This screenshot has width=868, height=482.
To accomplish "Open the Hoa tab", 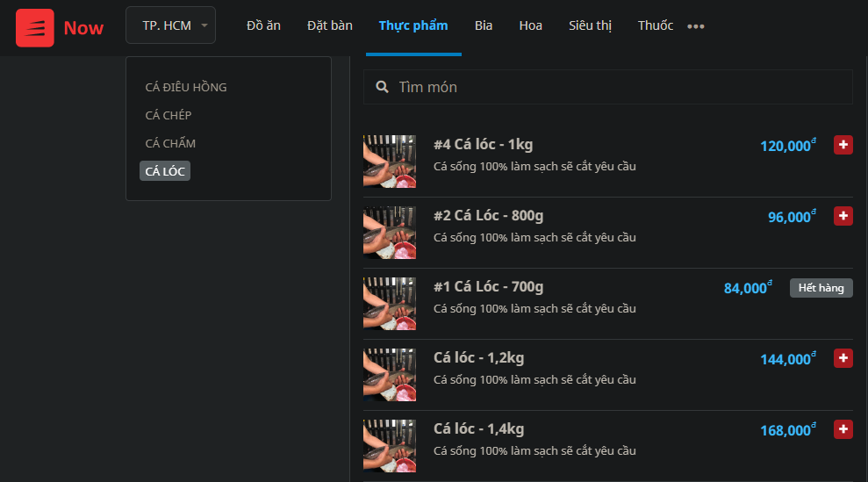I will click(x=530, y=25).
